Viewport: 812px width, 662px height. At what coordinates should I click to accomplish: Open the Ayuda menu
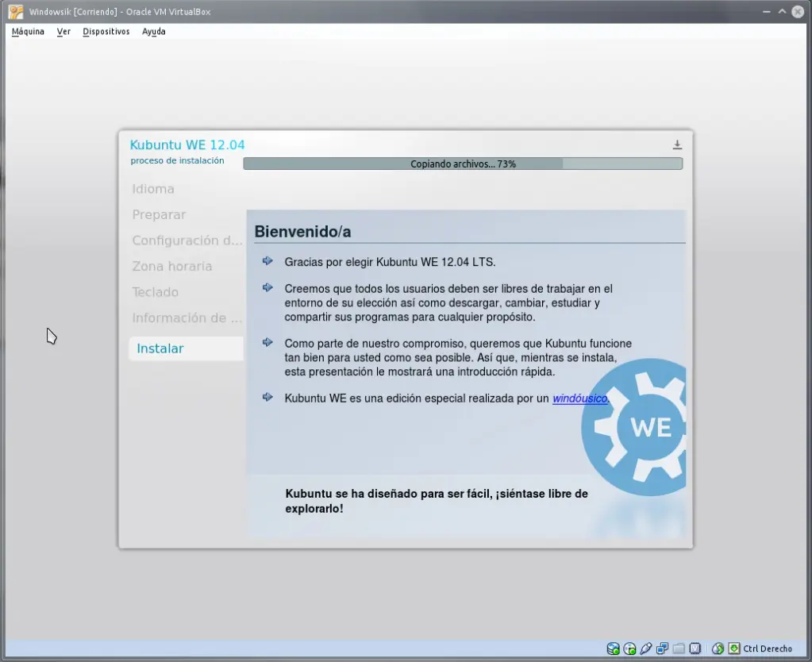click(154, 32)
